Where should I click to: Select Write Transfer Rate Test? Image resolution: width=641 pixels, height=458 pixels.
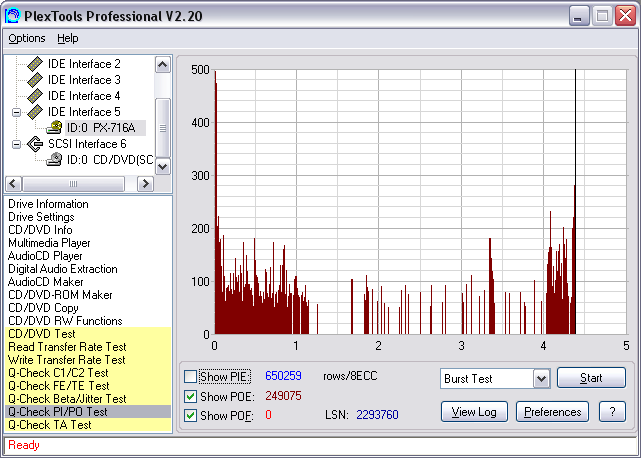pos(88,360)
